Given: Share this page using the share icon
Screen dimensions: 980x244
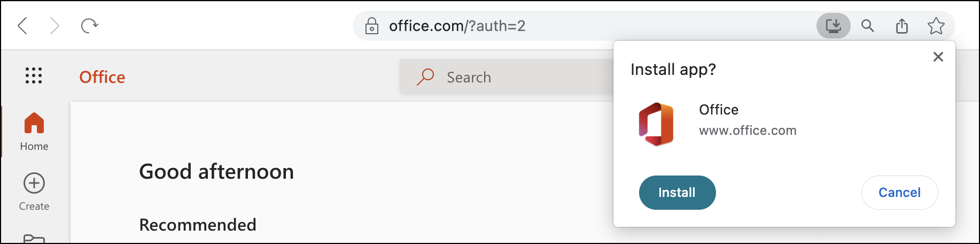Looking at the screenshot, I should pos(902,26).
